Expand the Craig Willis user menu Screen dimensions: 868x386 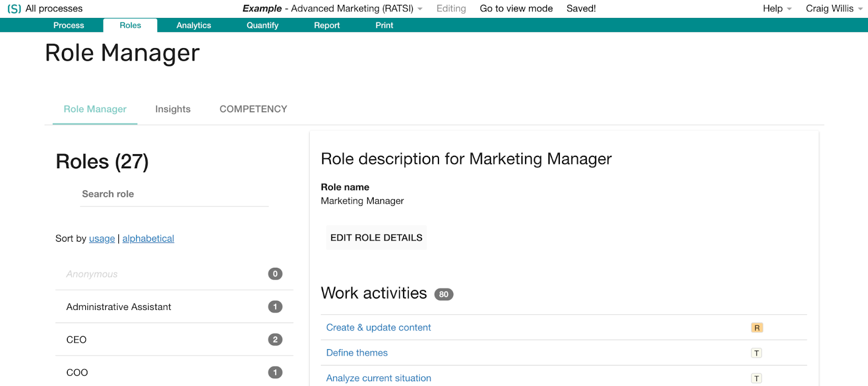(833, 9)
